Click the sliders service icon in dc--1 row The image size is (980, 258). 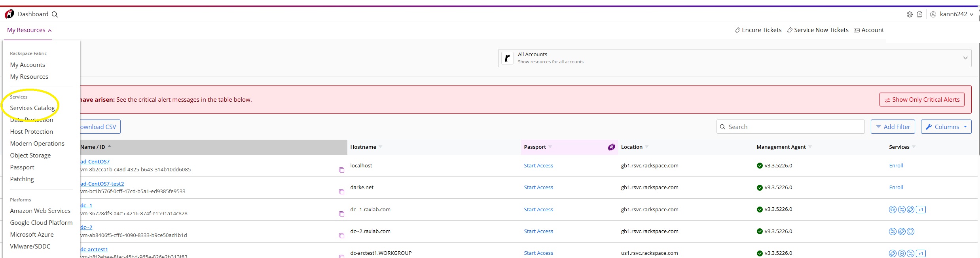902,210
